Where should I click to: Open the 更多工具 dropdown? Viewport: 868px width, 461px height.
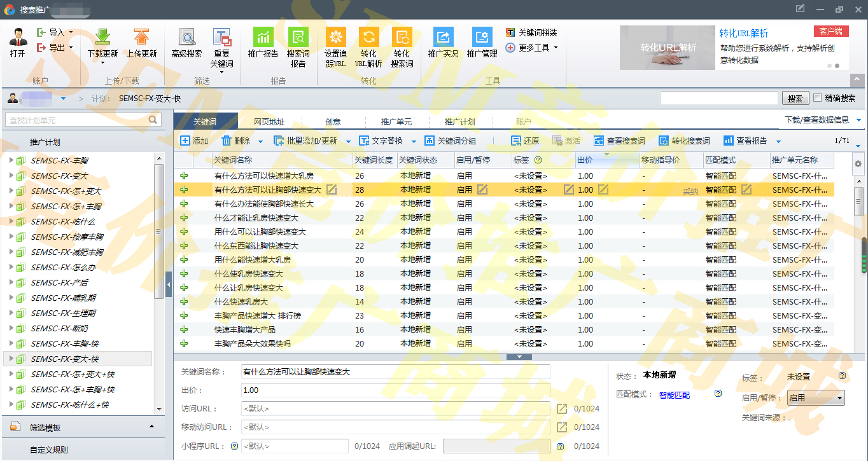533,48
